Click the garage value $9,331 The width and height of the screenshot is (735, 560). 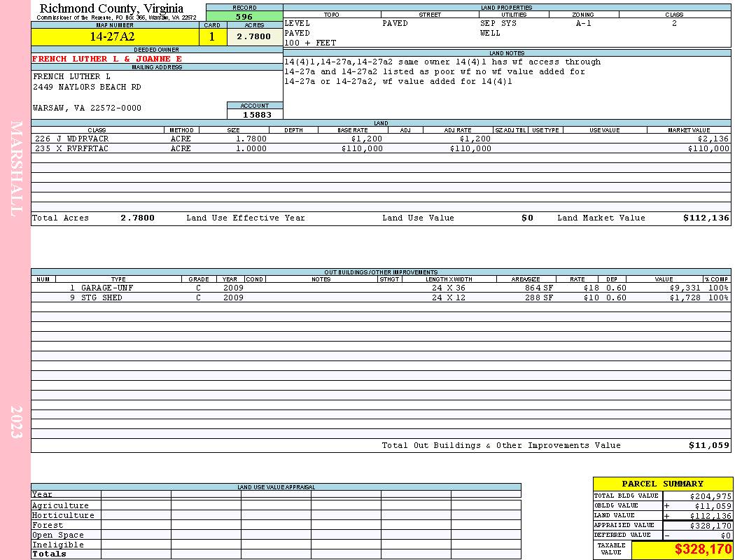point(685,288)
